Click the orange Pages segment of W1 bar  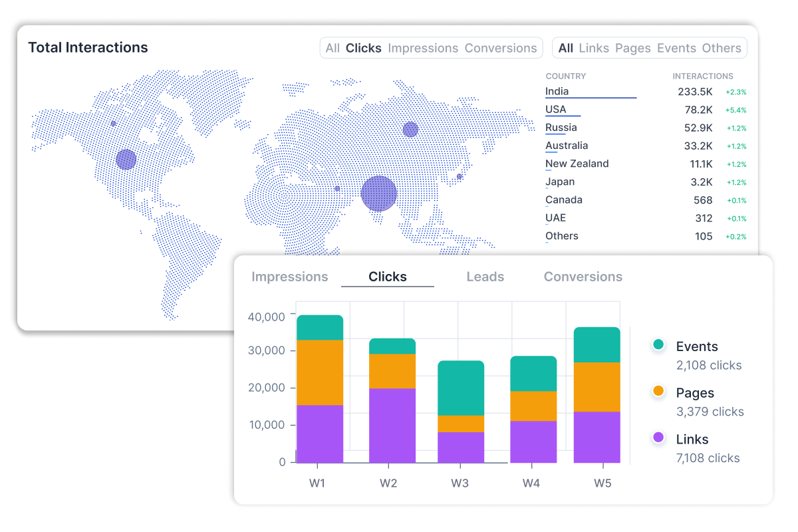320,372
